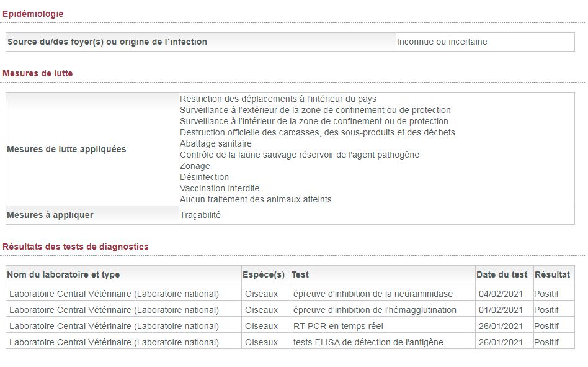Click the 'Vaccination interdite' measure line
This screenshot has width=588, height=367.
(220, 188)
